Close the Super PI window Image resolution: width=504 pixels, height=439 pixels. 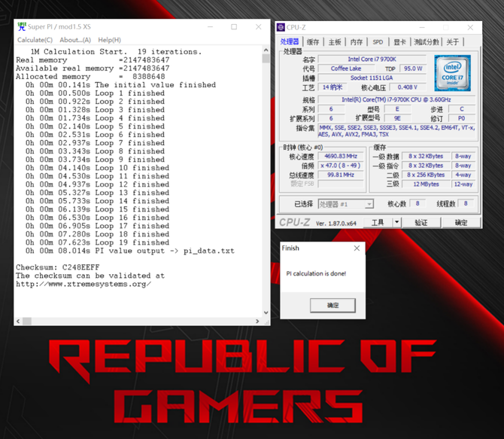[x=259, y=27]
